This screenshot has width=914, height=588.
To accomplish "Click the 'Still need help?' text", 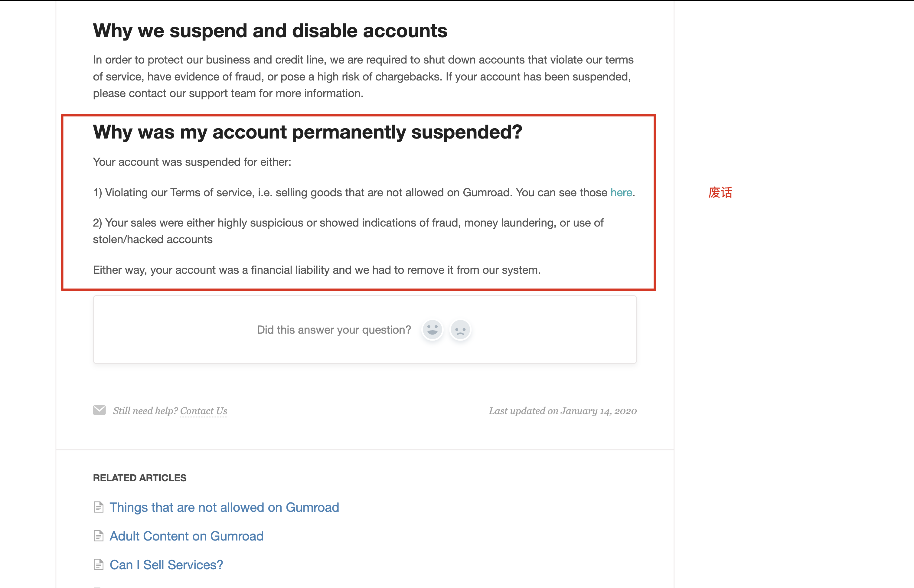I will pos(145,411).
